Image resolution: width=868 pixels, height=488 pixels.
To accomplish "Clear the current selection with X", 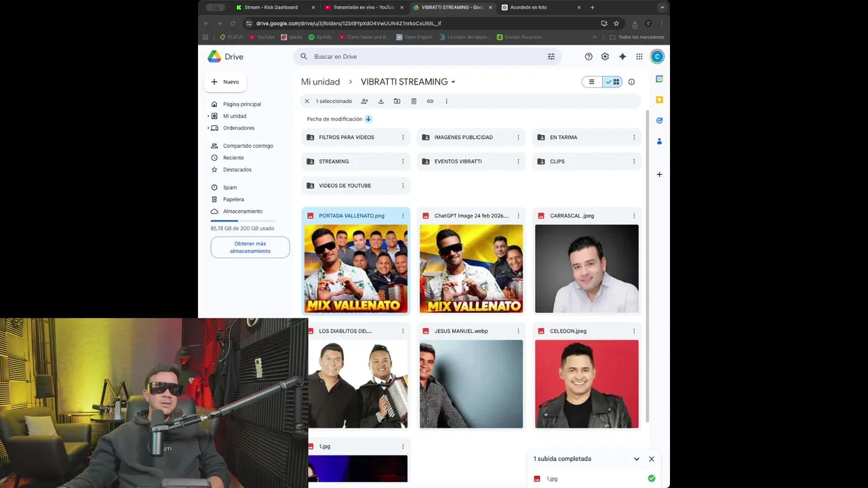I will point(307,101).
